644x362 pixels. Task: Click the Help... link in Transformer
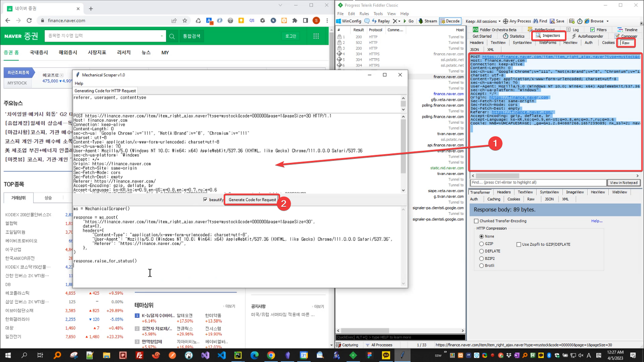pos(597,221)
